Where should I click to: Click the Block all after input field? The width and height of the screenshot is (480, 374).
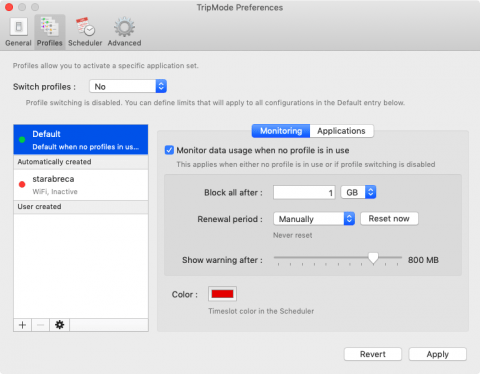click(304, 192)
